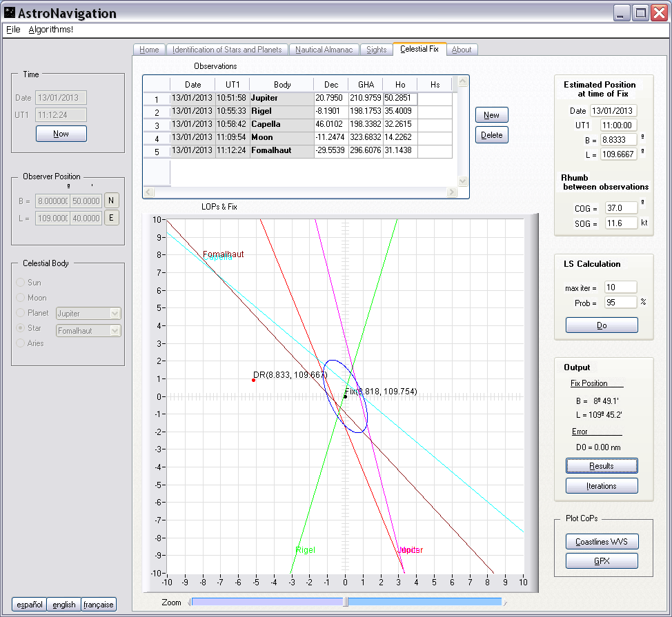Click the Coastlines WVS button
Screen dimensions: 672x617
(602, 541)
